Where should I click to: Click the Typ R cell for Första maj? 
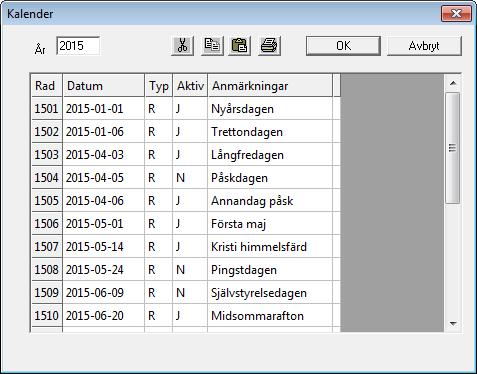159,224
